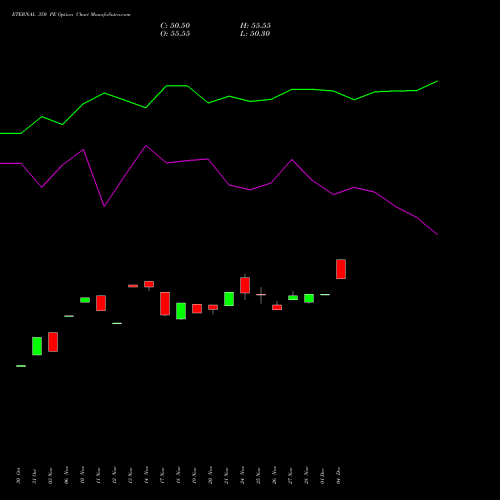
Task: Click the red candle for 11 Nov
Action: (x=101, y=303)
